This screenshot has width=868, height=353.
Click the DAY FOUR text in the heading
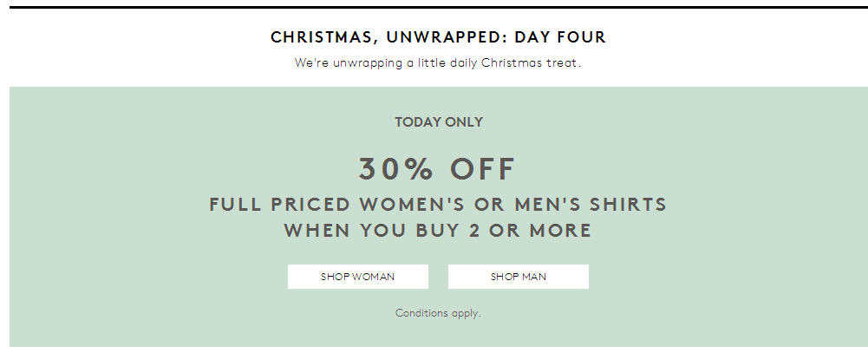tap(560, 37)
